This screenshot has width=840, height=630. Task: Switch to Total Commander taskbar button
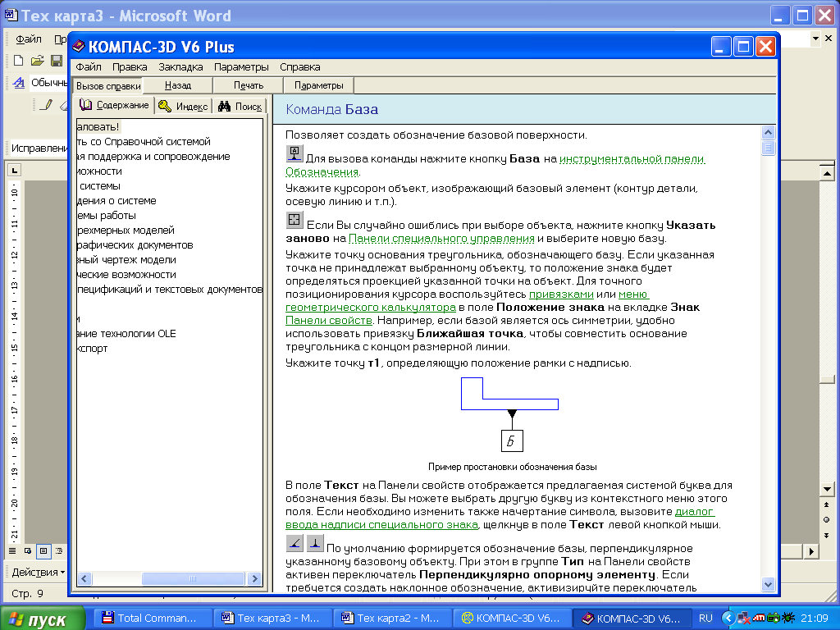[x=152, y=619]
